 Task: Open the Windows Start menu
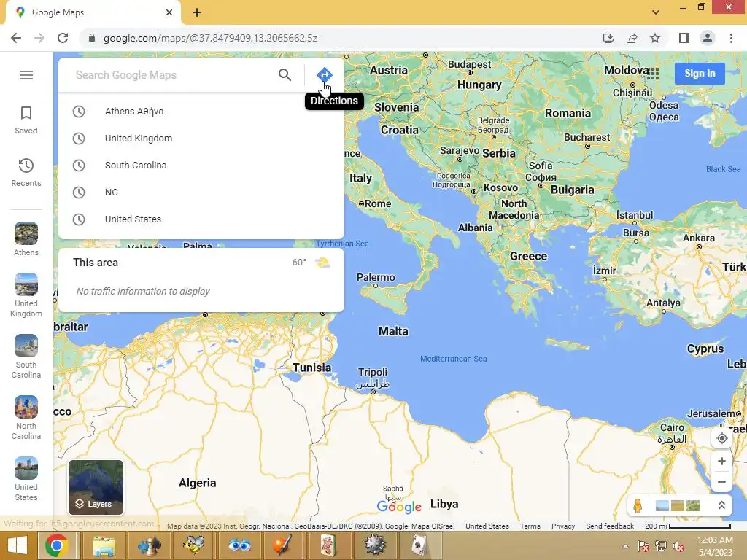(18, 545)
